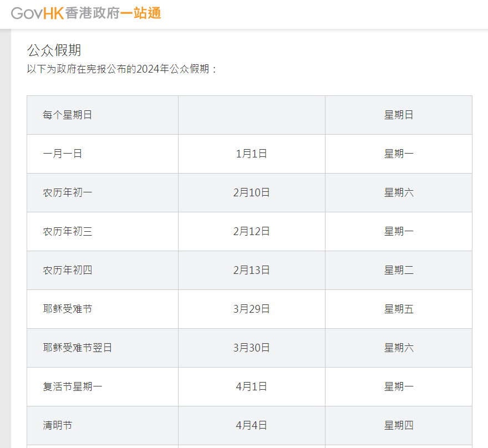The width and height of the screenshot is (488, 448).
Task: Select the 每个星期日 table cell
Action: click(x=68, y=115)
